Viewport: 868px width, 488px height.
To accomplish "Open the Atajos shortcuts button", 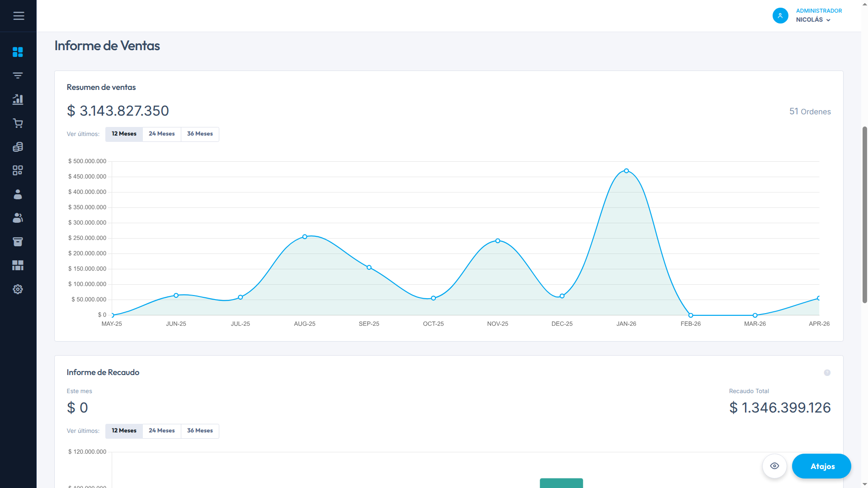I will 821,466.
